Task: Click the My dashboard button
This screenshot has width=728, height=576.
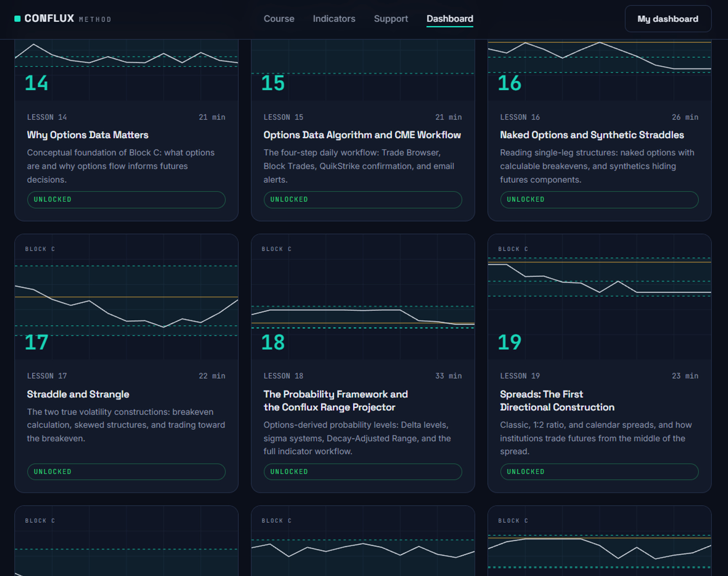Action: 668,19
